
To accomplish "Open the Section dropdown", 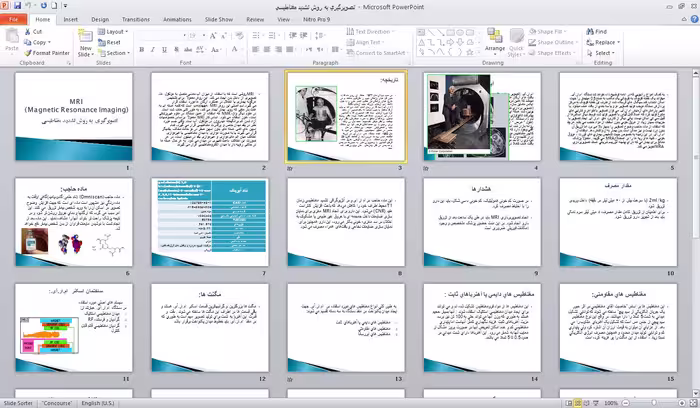I will coord(114,53).
